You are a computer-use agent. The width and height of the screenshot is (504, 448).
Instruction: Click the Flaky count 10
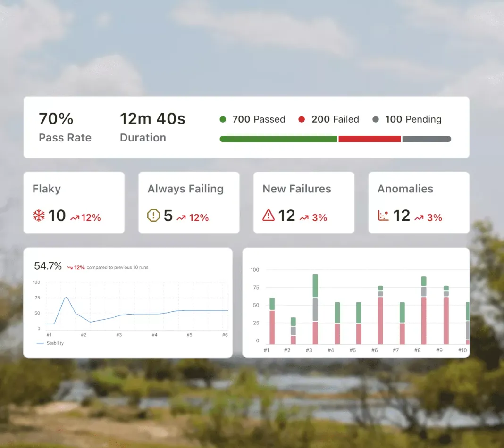57,216
